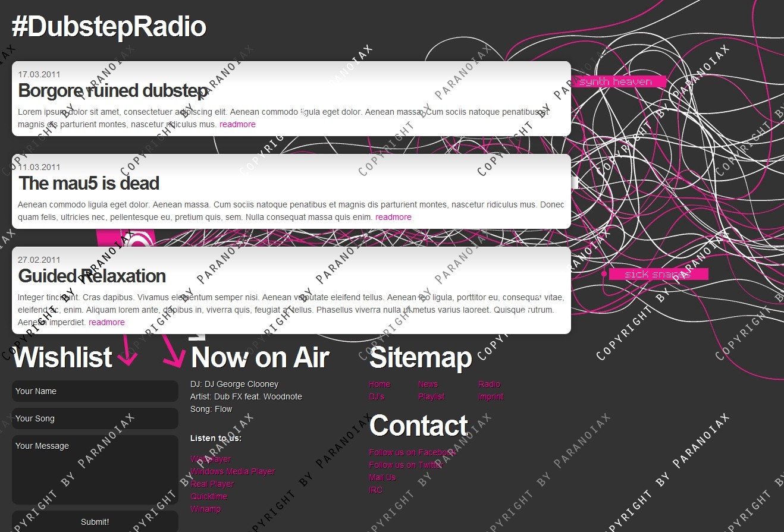The width and height of the screenshot is (784, 532).
Task: Open the Windows Media Player link
Action: click(x=233, y=471)
